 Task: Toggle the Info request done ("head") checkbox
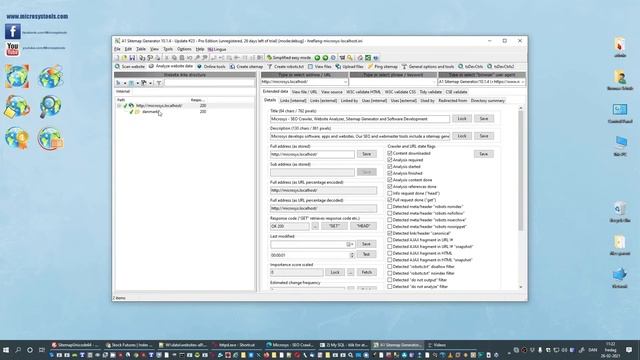click(389, 193)
